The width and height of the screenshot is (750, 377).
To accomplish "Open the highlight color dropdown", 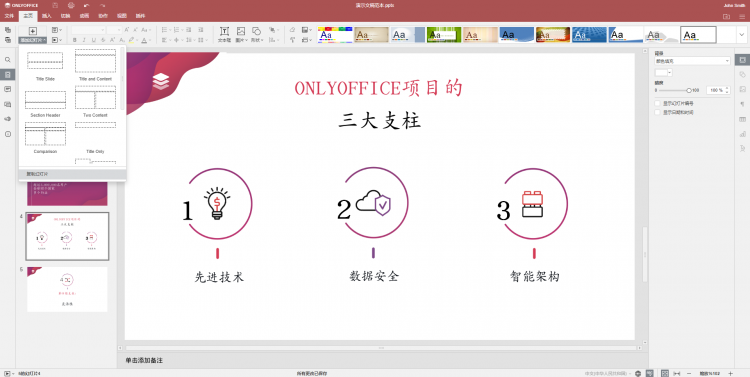I will pyautogui.click(x=138, y=40).
